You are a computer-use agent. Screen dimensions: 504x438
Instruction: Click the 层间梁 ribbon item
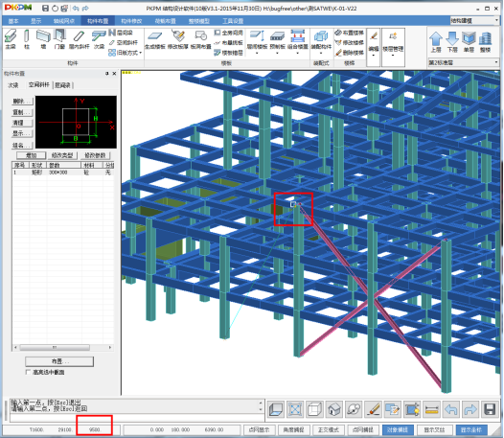(121, 33)
